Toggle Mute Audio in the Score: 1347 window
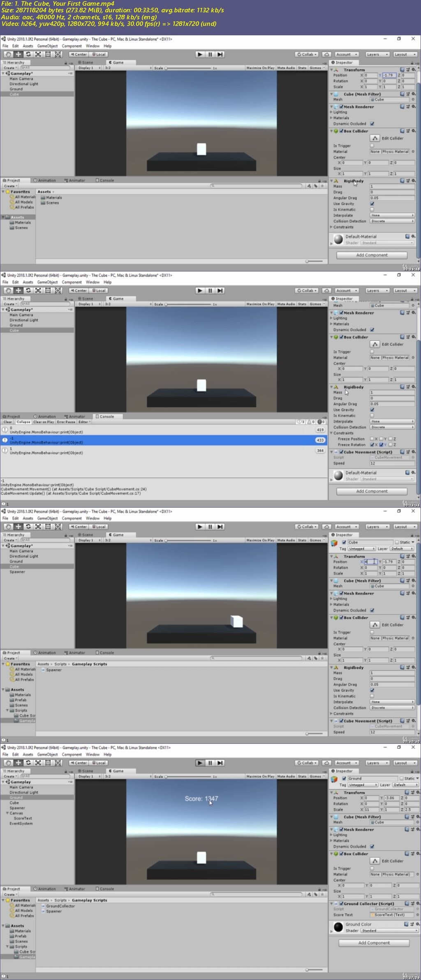This screenshot has height=980, width=421. (x=286, y=776)
